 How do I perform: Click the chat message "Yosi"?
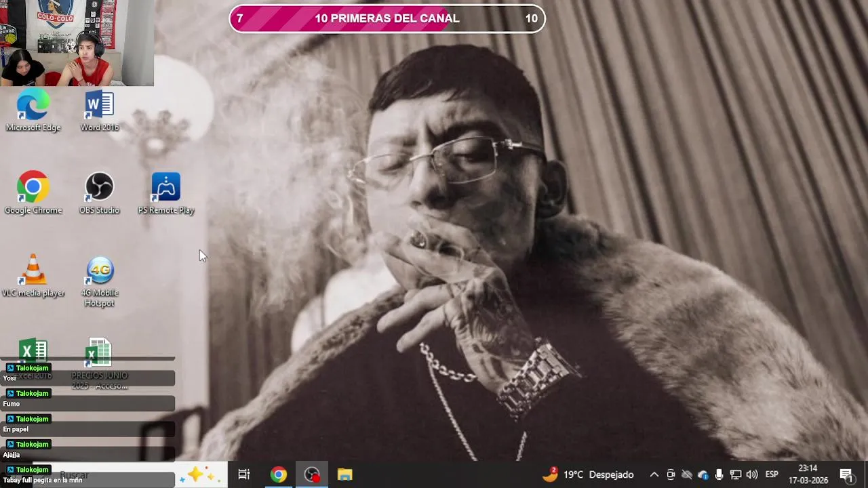(x=9, y=378)
